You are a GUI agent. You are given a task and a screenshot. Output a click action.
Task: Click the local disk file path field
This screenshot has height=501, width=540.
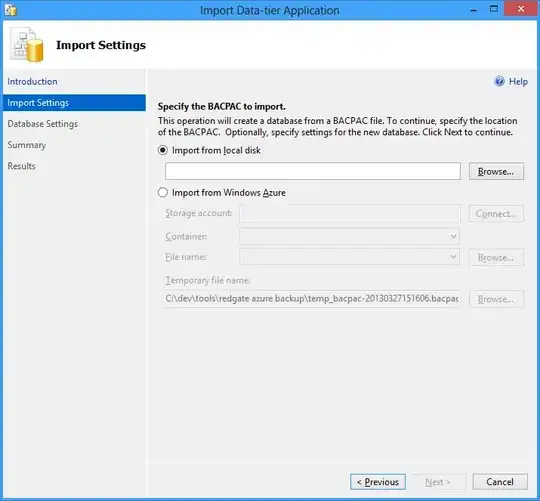click(x=313, y=171)
